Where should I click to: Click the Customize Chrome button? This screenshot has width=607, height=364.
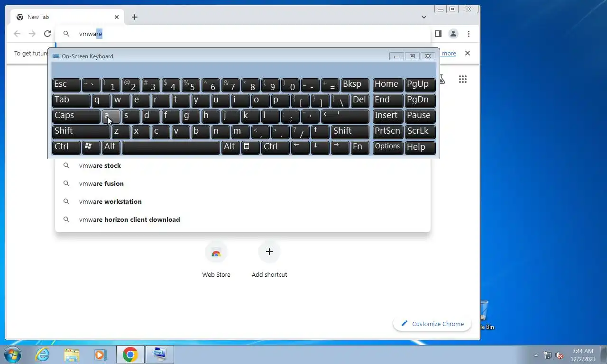click(x=432, y=324)
